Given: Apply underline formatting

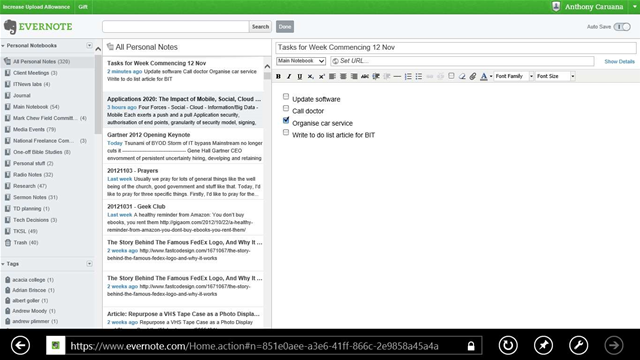Looking at the screenshot, I should [300, 76].
